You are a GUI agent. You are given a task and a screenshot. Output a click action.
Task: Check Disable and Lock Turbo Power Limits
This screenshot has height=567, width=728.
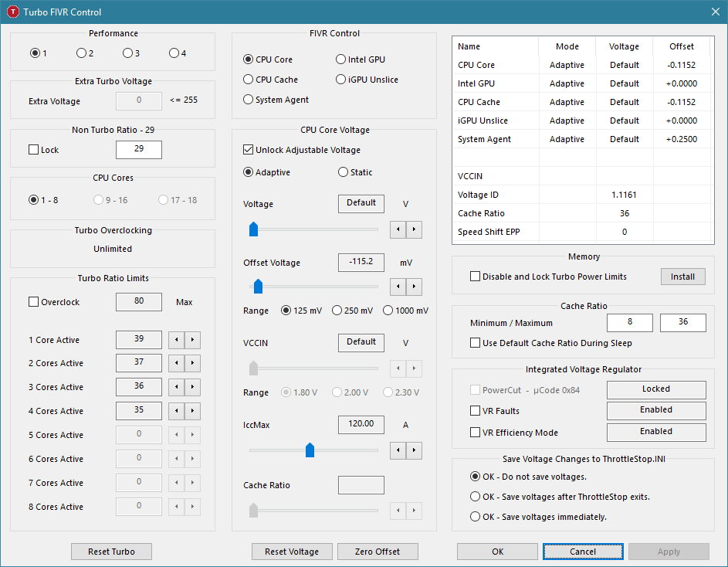475,277
